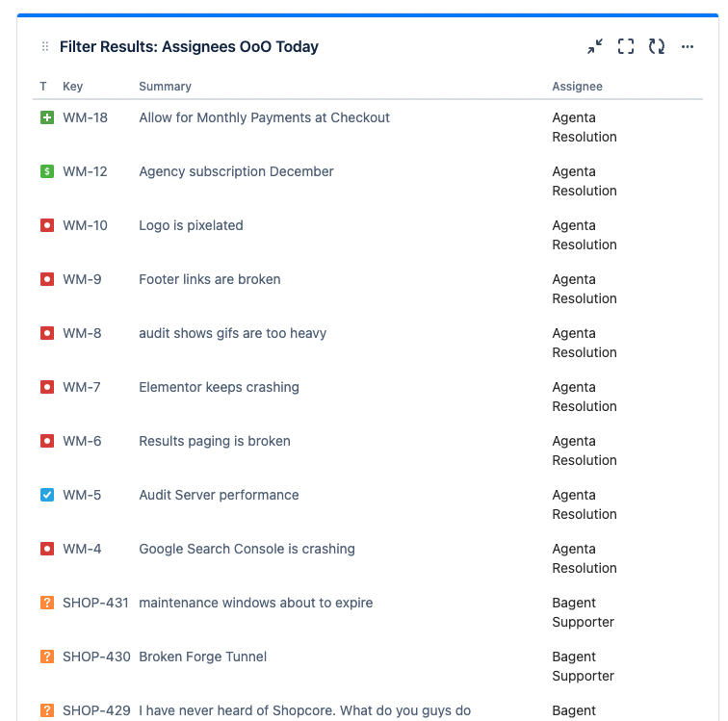728x721 pixels.
Task: Click the bug icon for WM-4
Action: click(x=47, y=549)
